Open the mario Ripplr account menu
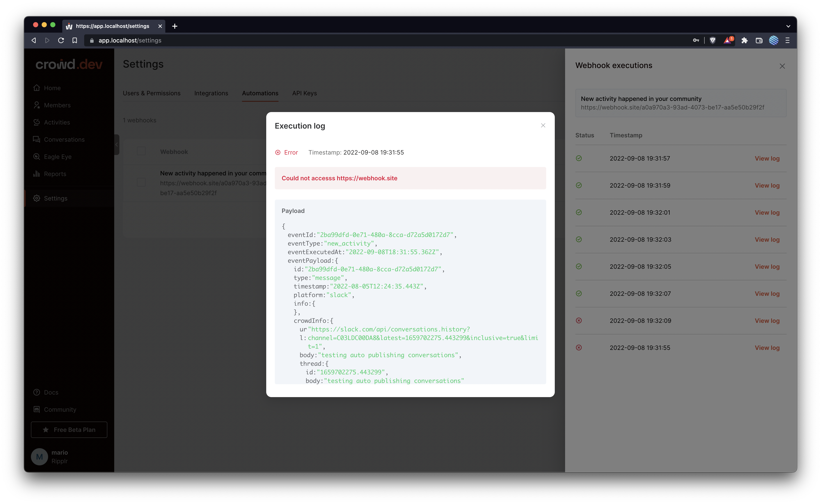Screen dimensions: 821x504 [50, 457]
